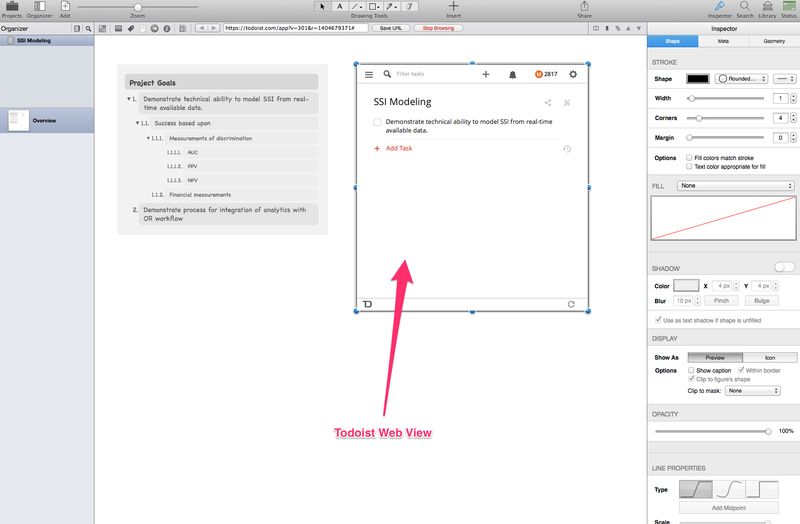Image resolution: width=800 pixels, height=524 pixels.
Task: Switch to the Meta inspector tab
Action: tap(723, 41)
